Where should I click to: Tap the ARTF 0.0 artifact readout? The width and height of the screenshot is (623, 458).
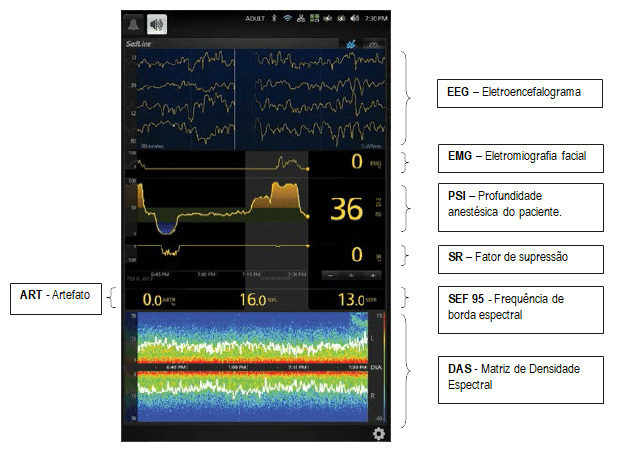coord(153,299)
